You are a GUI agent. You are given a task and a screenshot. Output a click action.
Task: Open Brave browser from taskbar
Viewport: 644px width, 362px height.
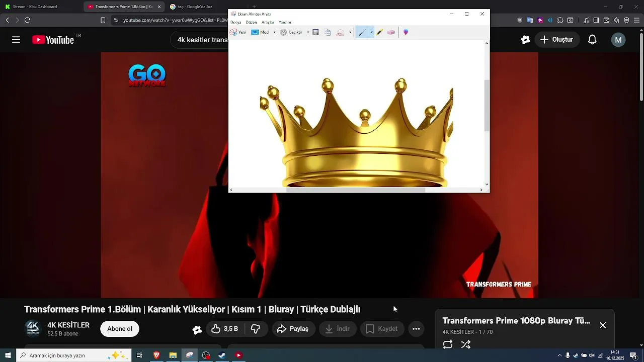tap(156, 355)
